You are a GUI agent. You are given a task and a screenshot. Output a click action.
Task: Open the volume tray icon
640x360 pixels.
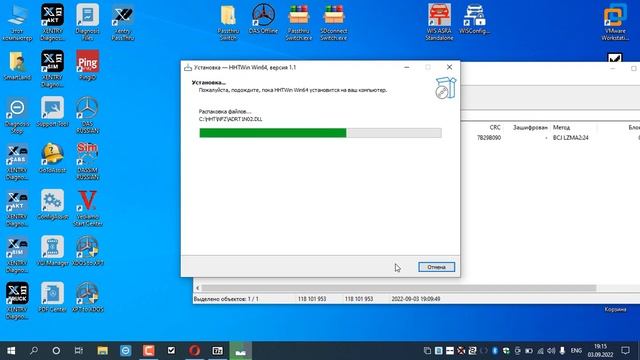click(551, 351)
